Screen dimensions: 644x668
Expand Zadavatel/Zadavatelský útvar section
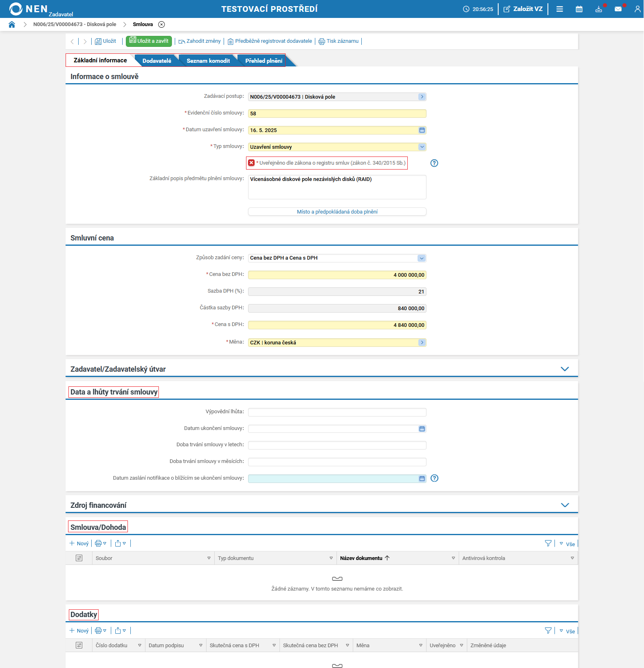pos(565,369)
